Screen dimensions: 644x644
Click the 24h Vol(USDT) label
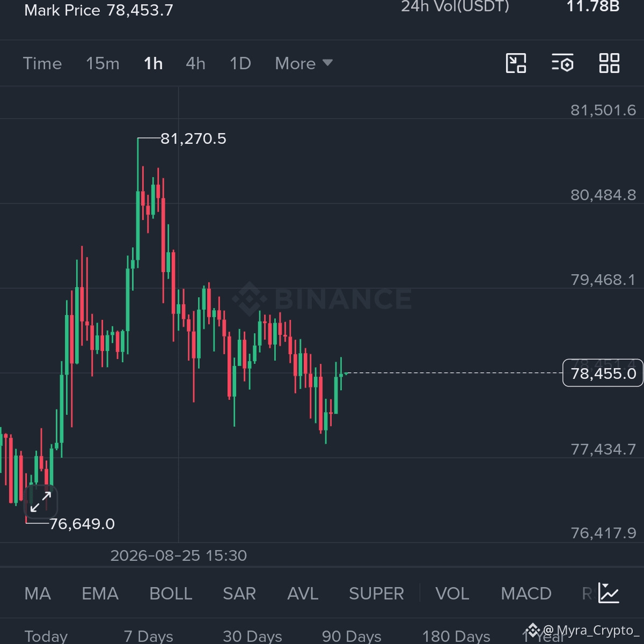pyautogui.click(x=455, y=7)
